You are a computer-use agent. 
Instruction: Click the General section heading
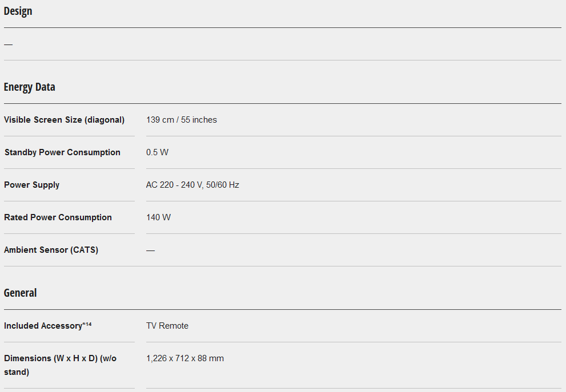point(21,293)
